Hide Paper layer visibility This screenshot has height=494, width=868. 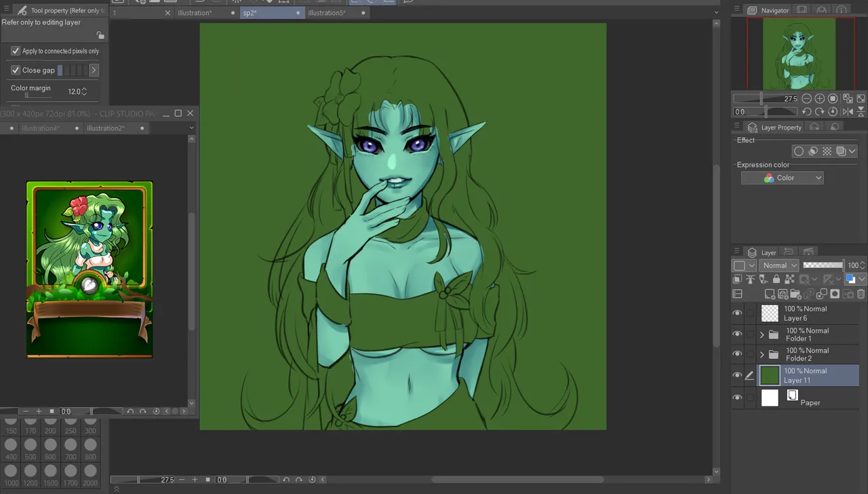737,398
